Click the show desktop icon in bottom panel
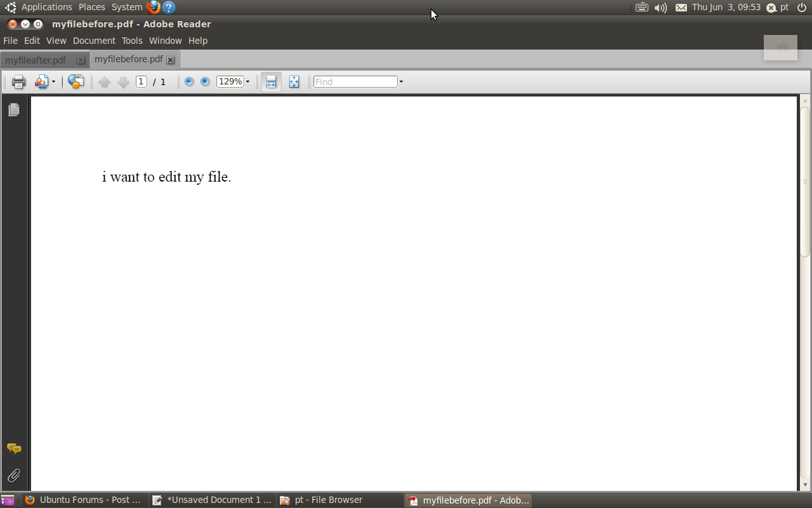The image size is (812, 508). tap(8, 500)
